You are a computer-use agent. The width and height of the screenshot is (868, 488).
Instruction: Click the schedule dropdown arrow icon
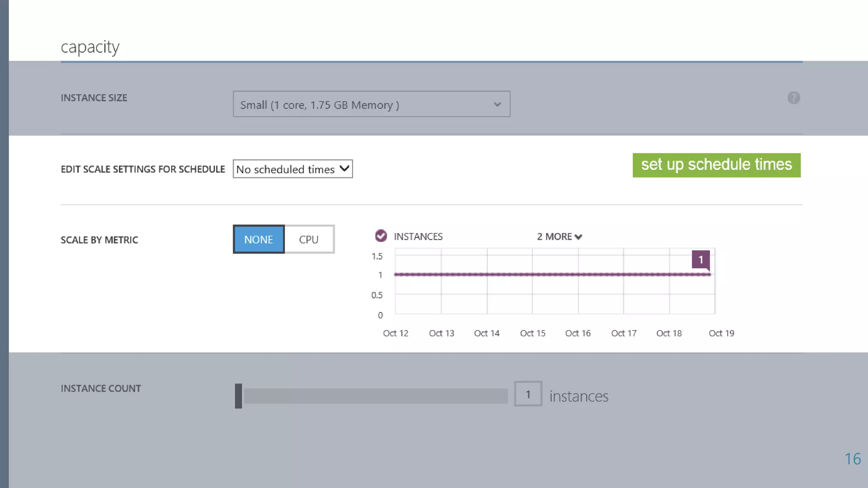pos(344,169)
